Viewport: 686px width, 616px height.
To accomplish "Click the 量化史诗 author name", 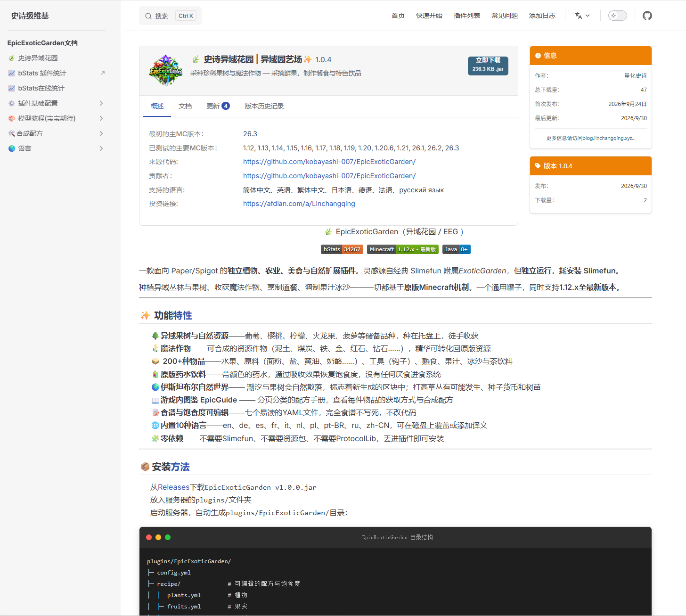I will (636, 76).
